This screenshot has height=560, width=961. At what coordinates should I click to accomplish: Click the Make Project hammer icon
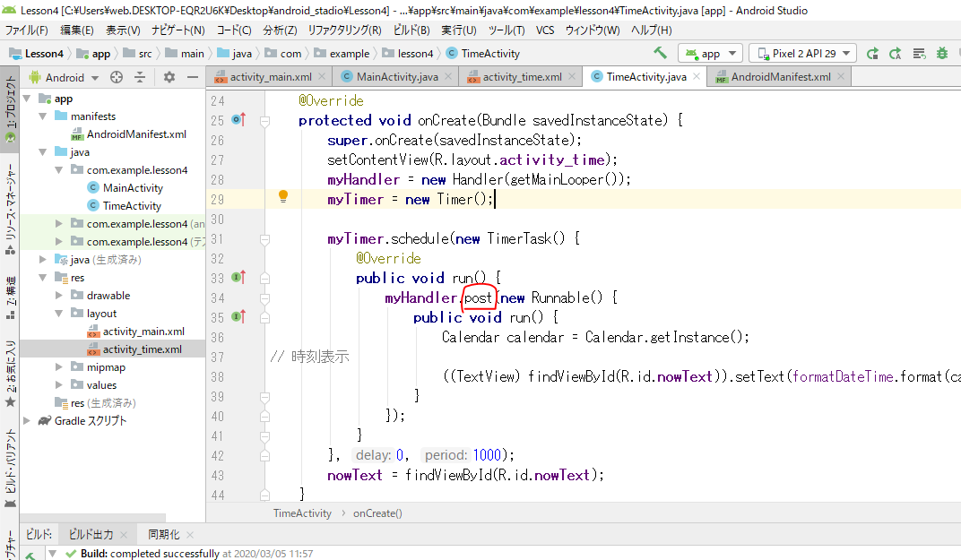pyautogui.click(x=660, y=53)
